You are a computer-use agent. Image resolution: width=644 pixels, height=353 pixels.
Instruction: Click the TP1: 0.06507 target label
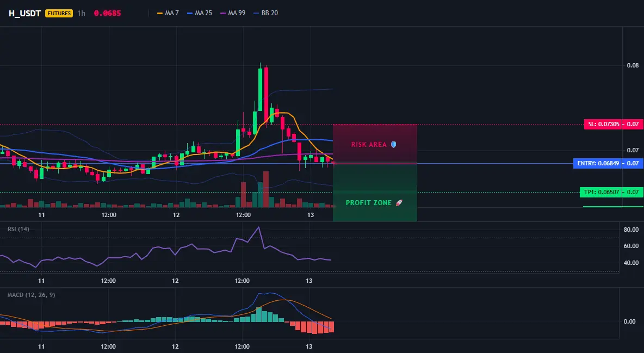(x=601, y=192)
